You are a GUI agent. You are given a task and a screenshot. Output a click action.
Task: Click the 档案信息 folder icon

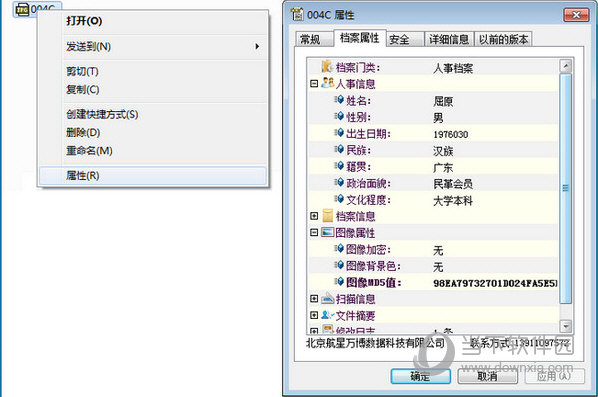coord(328,215)
